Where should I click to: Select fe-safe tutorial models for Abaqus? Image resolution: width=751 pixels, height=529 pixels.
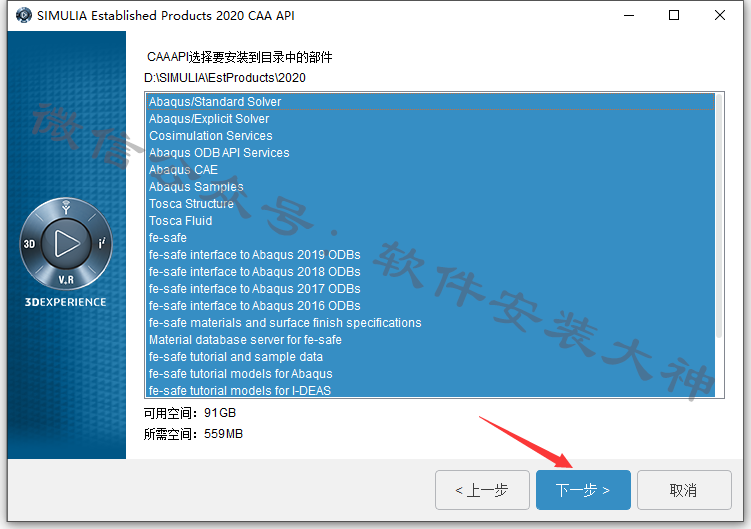click(430, 374)
